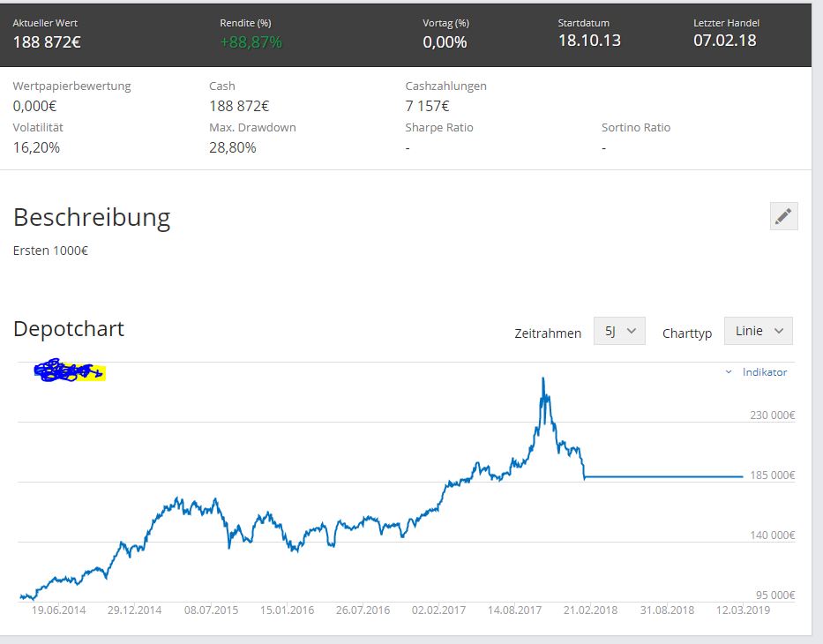Click the small chevron next to Indikator
Screen dimensions: 823x644
[729, 372]
